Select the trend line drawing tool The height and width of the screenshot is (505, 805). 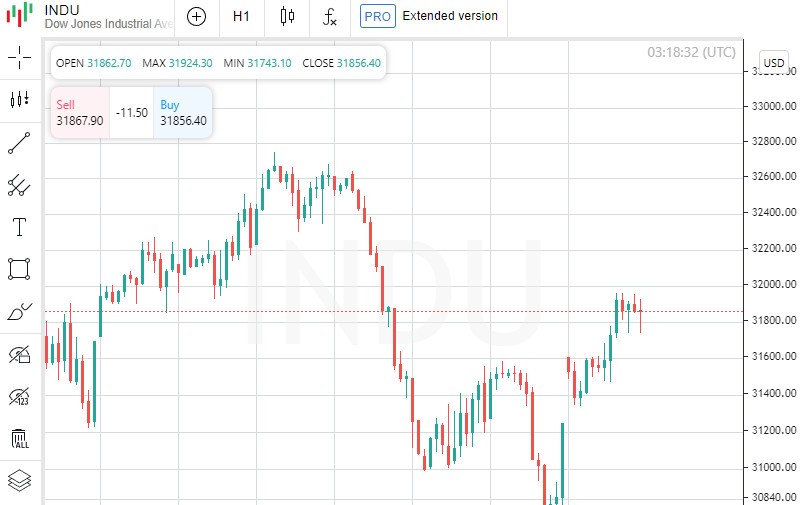pos(19,142)
